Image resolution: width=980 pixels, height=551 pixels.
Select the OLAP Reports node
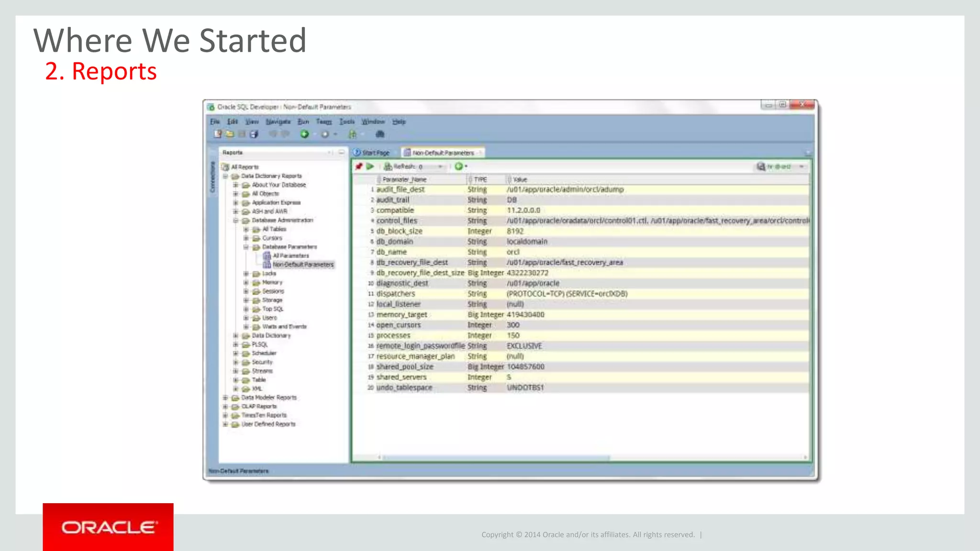259,407
